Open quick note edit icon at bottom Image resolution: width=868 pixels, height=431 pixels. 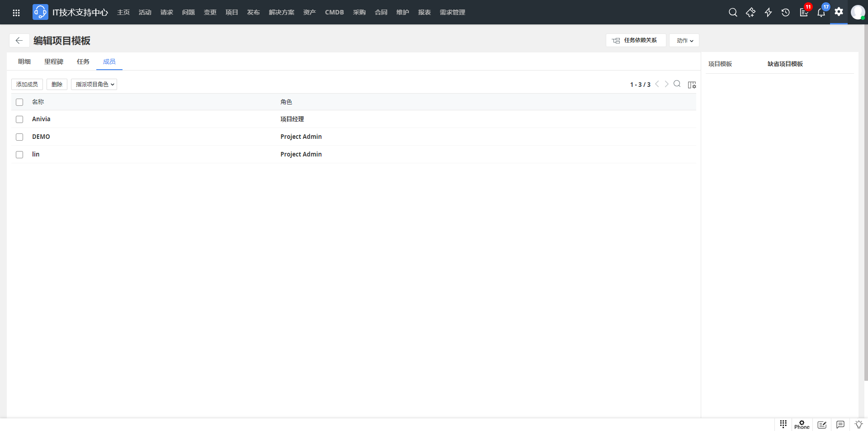point(822,425)
